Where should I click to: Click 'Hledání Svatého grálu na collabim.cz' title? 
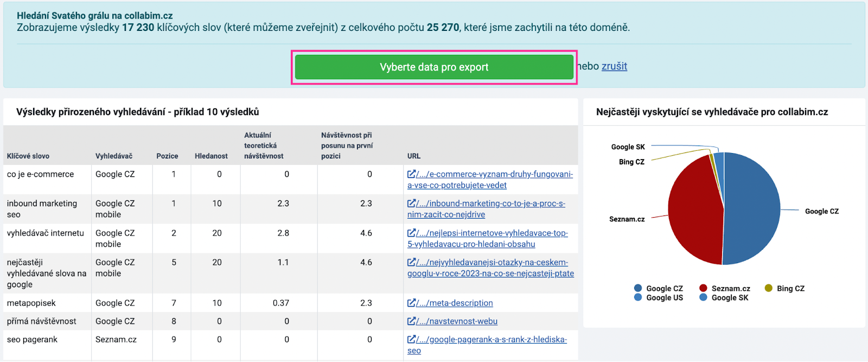click(x=95, y=16)
